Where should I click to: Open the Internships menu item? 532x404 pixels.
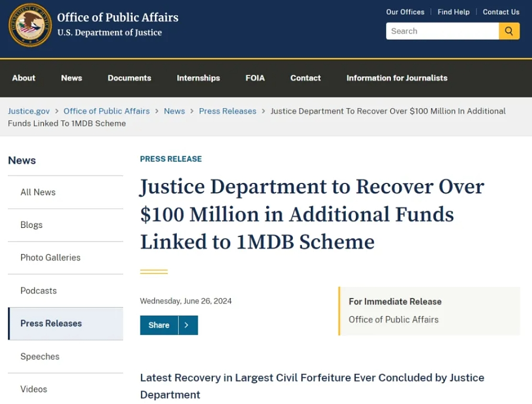click(x=198, y=78)
